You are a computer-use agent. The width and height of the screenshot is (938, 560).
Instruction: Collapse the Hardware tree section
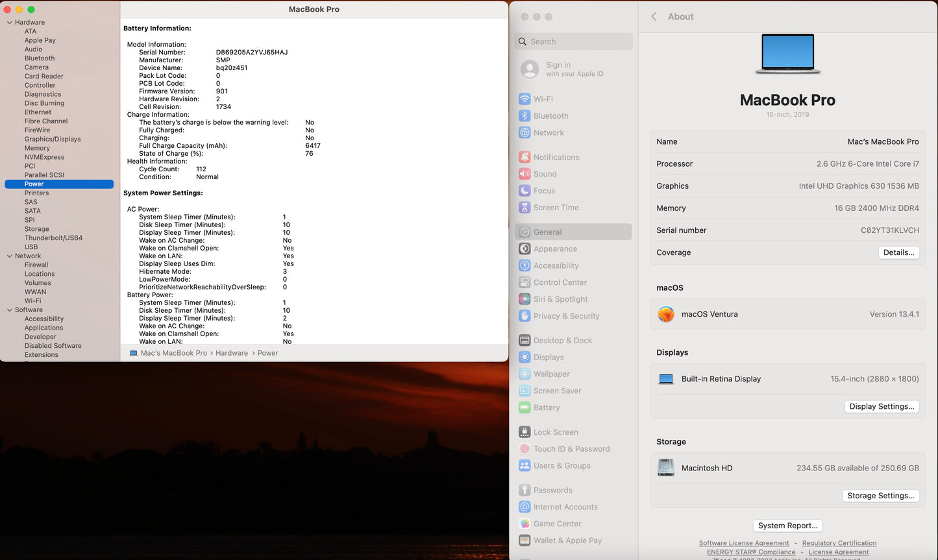point(10,23)
